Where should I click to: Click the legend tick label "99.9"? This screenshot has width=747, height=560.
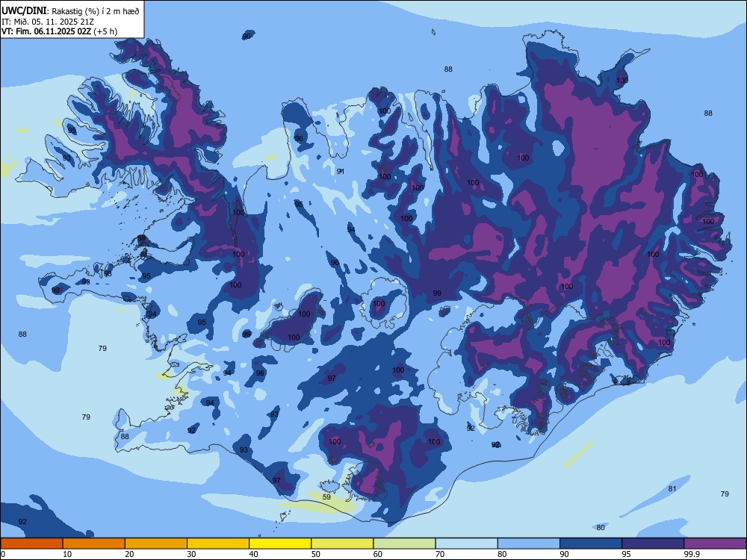[x=692, y=554]
